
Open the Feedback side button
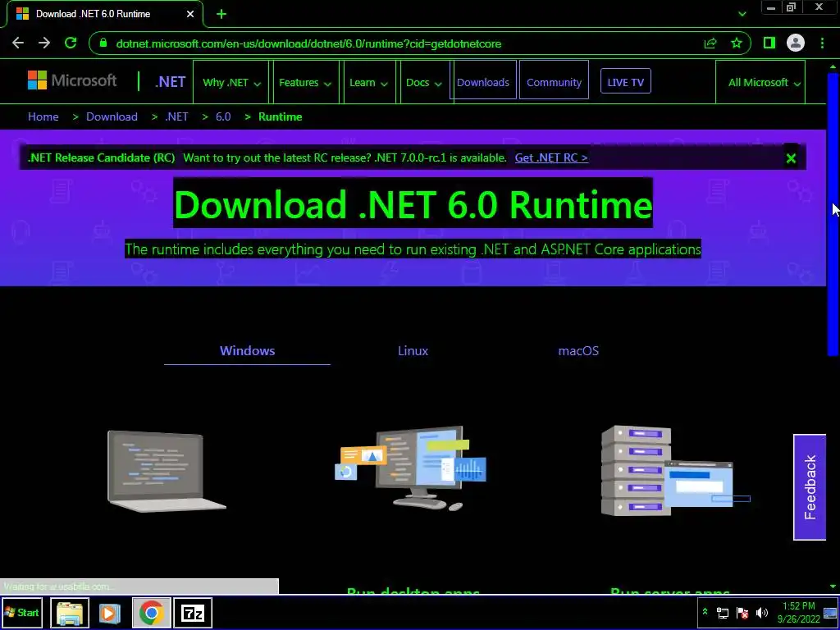(810, 487)
